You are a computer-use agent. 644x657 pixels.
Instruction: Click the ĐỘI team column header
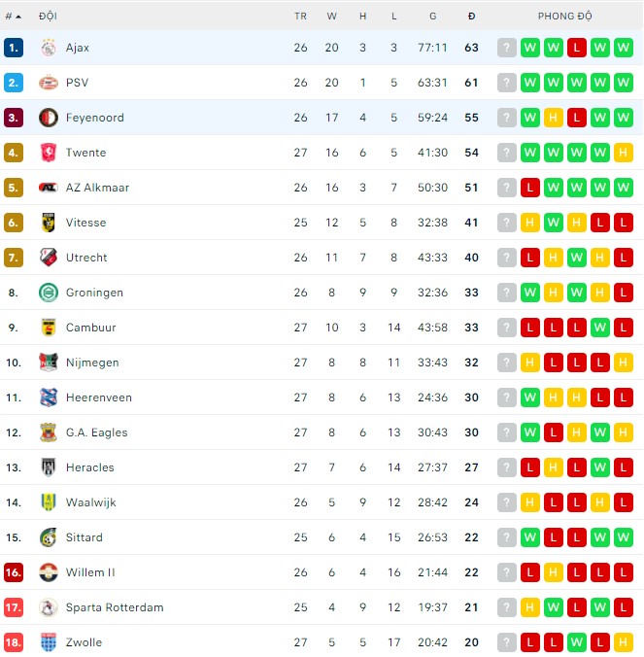(48, 17)
